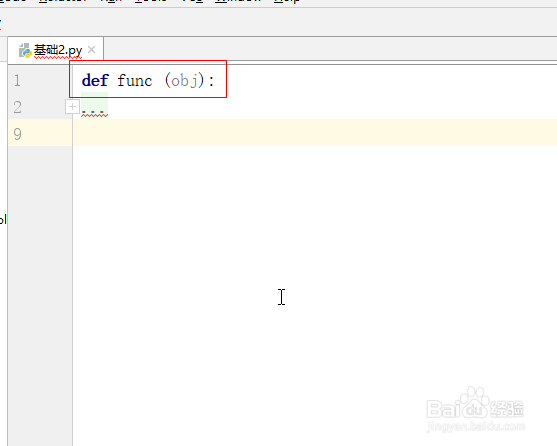Click the function name 'func'
The width and height of the screenshot is (557, 446).
click(x=135, y=81)
